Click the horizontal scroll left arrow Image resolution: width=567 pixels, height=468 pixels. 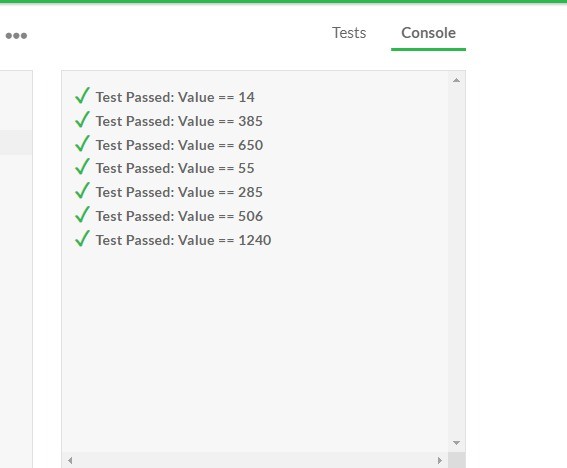(x=70, y=460)
